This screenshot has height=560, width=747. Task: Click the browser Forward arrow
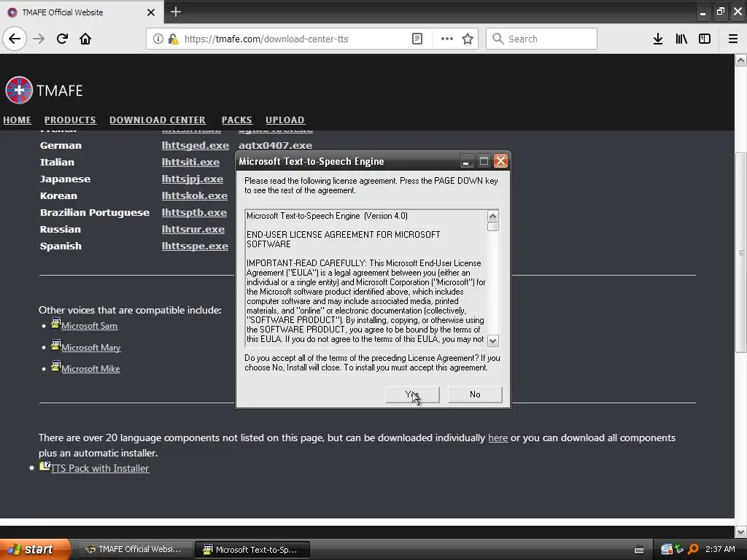coord(39,39)
